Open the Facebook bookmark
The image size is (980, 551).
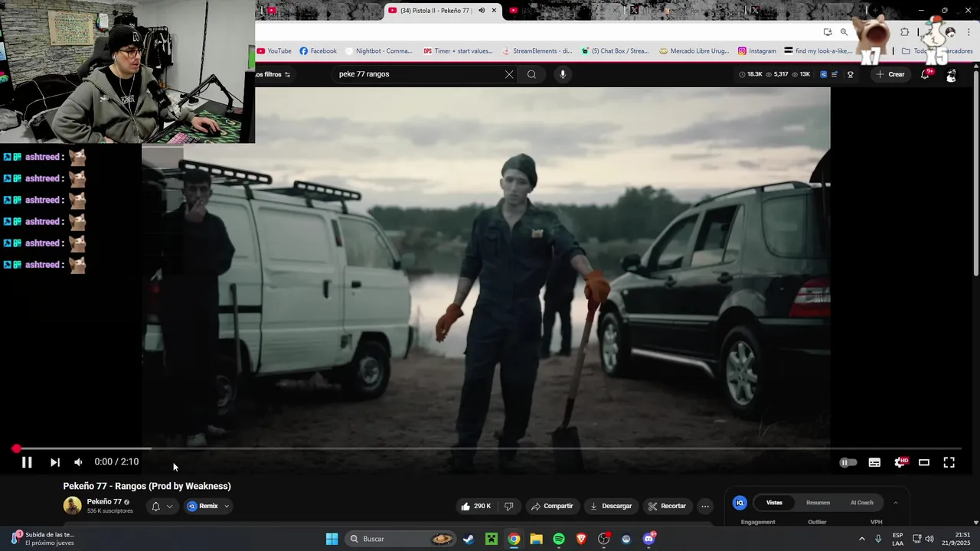pyautogui.click(x=318, y=51)
